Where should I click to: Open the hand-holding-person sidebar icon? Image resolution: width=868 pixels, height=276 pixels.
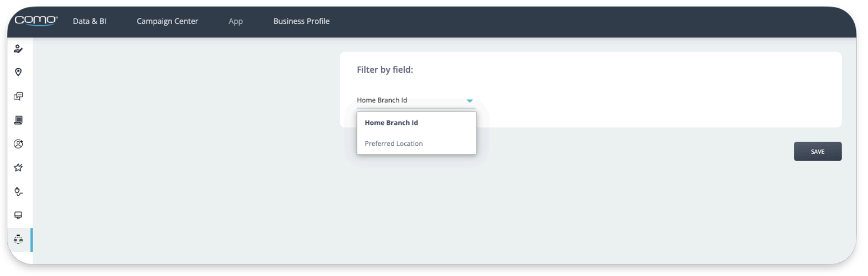[18, 48]
